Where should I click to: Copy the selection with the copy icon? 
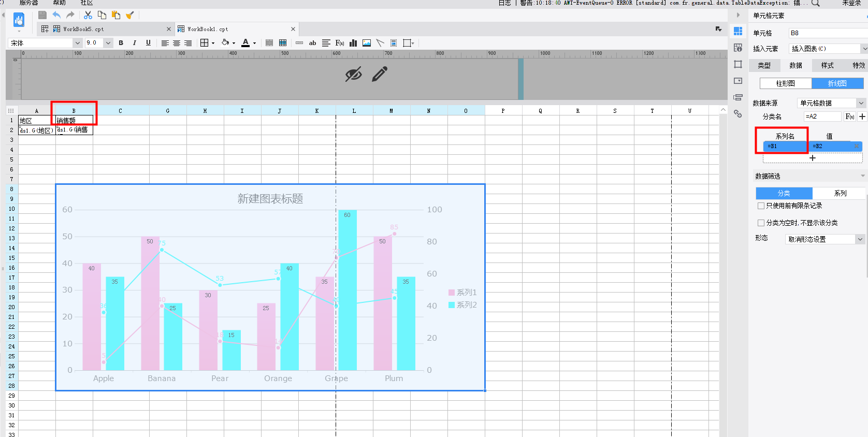point(102,15)
